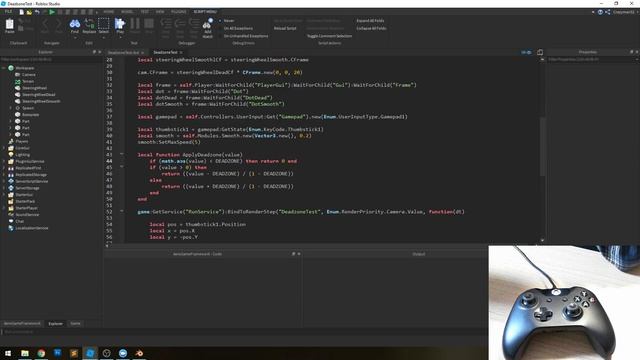
Task: Click the Windows Start button
Action: (8, 353)
